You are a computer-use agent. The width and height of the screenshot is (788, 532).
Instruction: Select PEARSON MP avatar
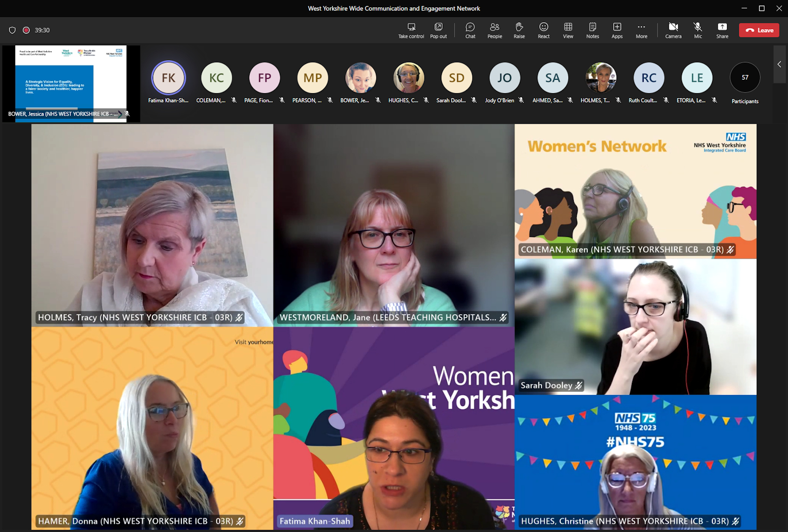pyautogui.click(x=312, y=77)
